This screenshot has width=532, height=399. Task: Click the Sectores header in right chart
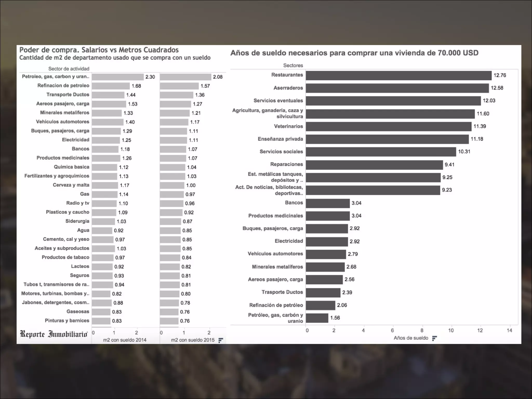coord(293,65)
